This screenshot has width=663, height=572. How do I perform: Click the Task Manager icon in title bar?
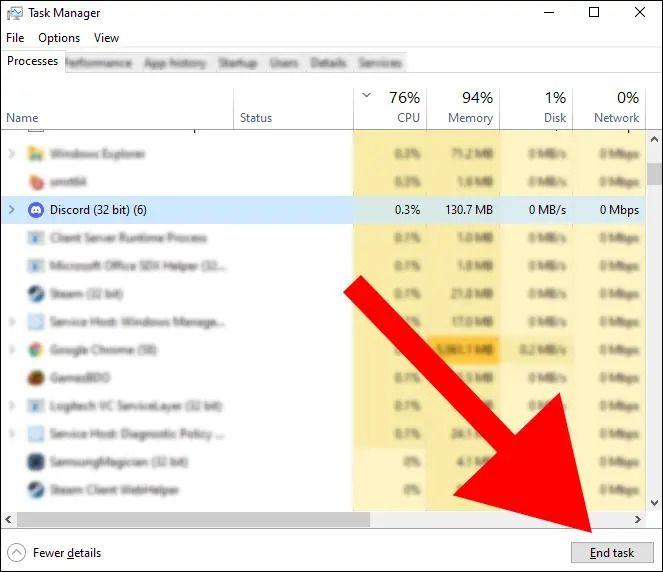click(x=14, y=13)
